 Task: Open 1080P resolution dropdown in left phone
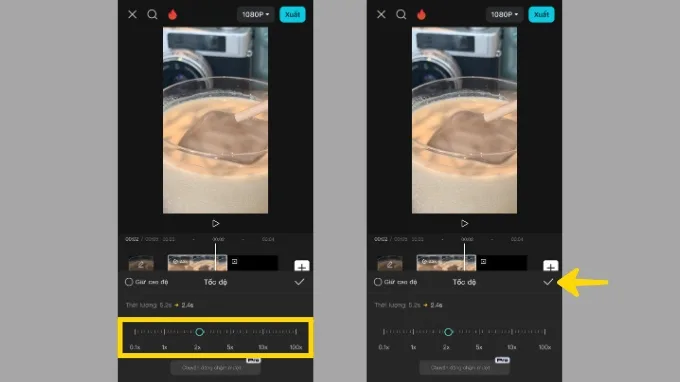[255, 14]
